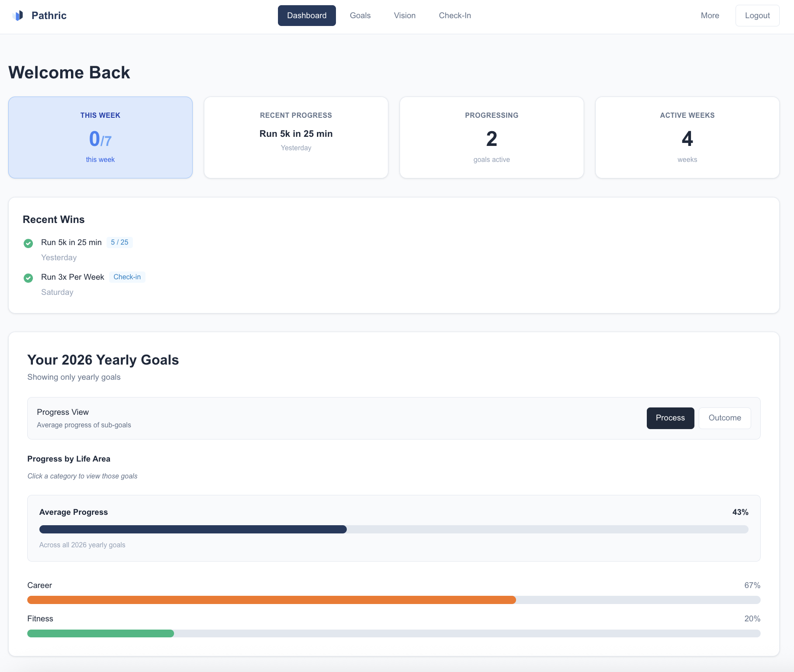The width and height of the screenshot is (794, 672).
Task: Navigate to the Check-In page
Action: pos(455,15)
